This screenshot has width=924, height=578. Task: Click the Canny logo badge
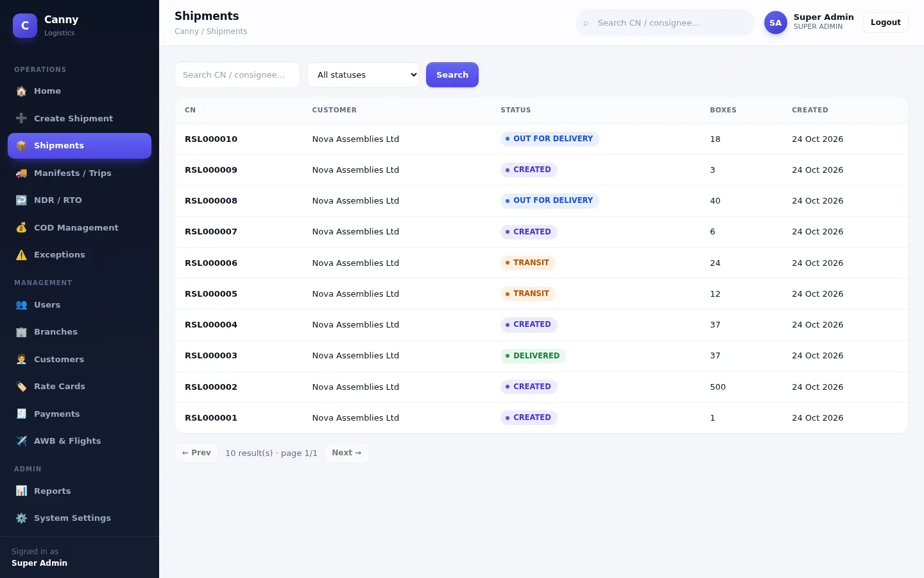point(25,26)
